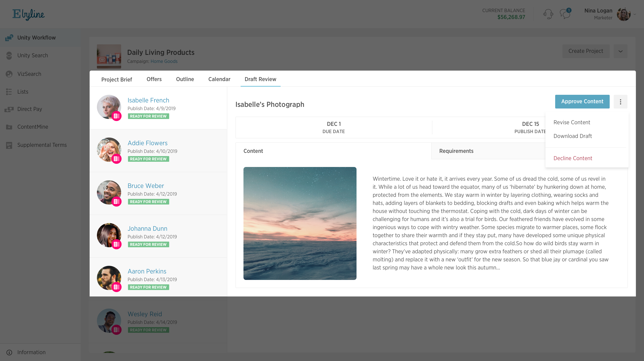Open the support headset icon
Viewport: 644px width, 361px height.
548,14
